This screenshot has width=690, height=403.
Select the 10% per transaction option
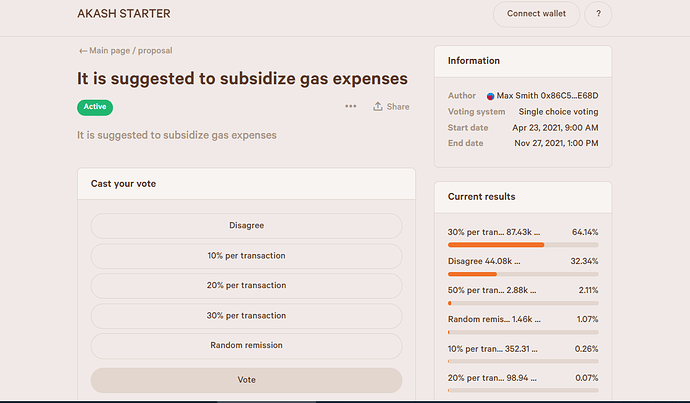pos(246,256)
